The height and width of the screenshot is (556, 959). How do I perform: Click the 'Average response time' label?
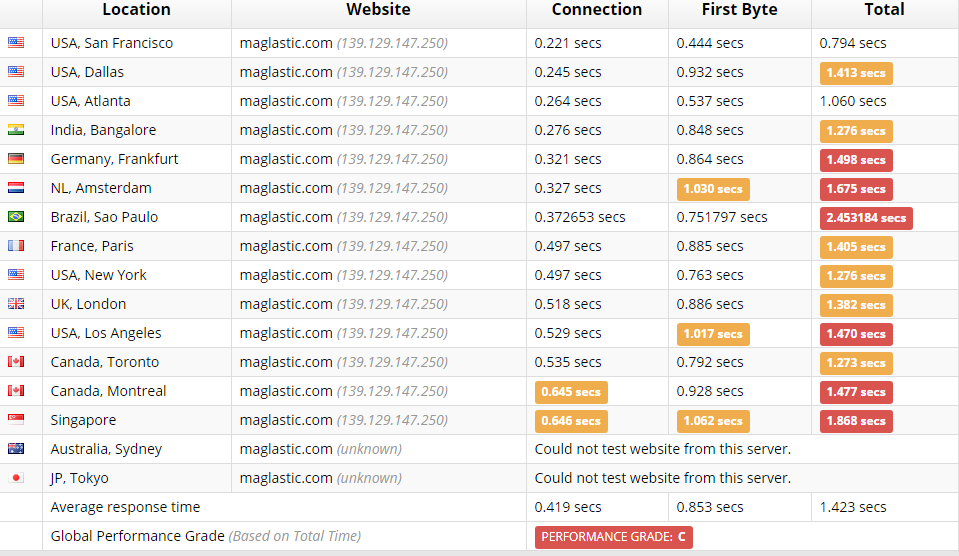125,507
